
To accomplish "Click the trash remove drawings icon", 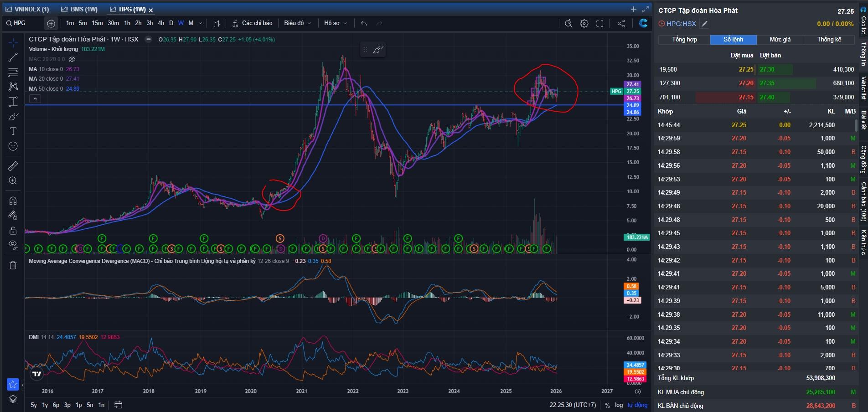I will click(x=13, y=265).
